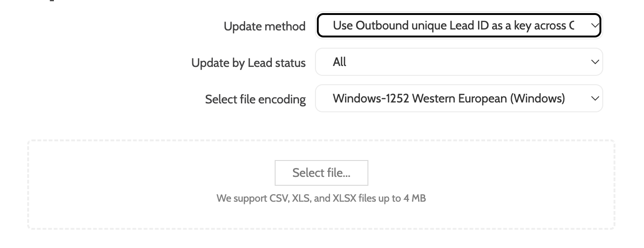
Task: Click the Windows-1252 Western European encoding text
Action: click(449, 98)
